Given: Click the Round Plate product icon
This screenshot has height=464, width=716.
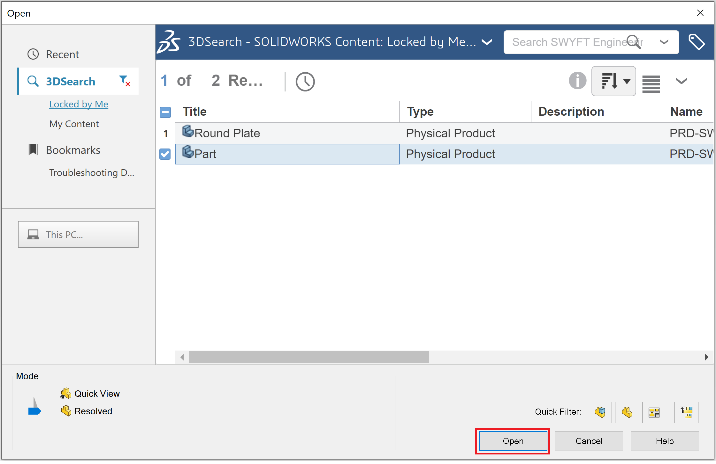Looking at the screenshot, I should 188,132.
